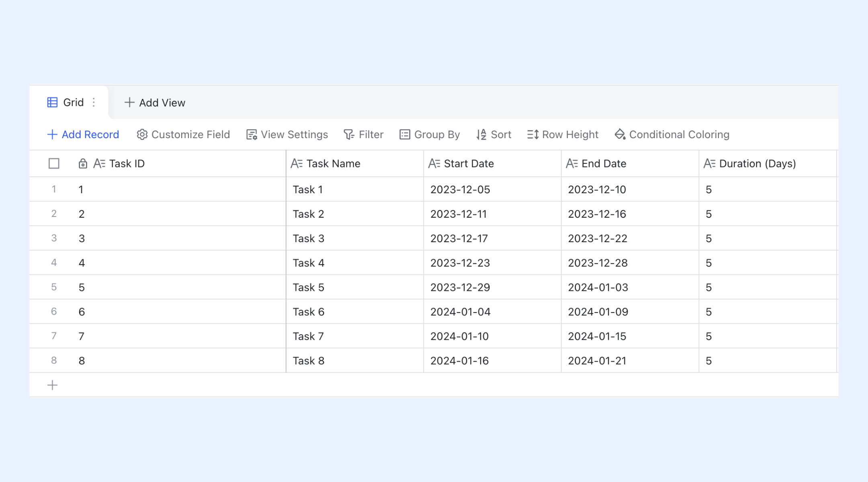
Task: Click Task ID cell with value 6
Action: [179, 312]
